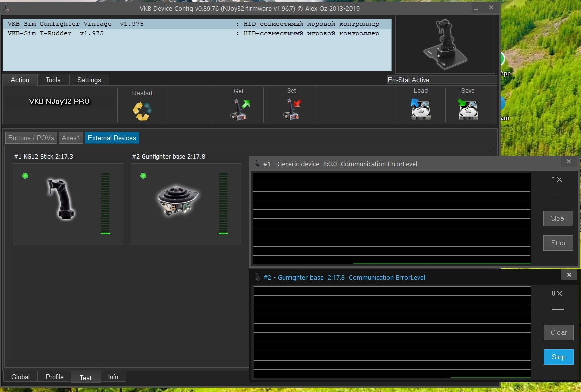Clear the #2 Gunfighter base error graph
The image size is (581, 392).
[x=559, y=332]
